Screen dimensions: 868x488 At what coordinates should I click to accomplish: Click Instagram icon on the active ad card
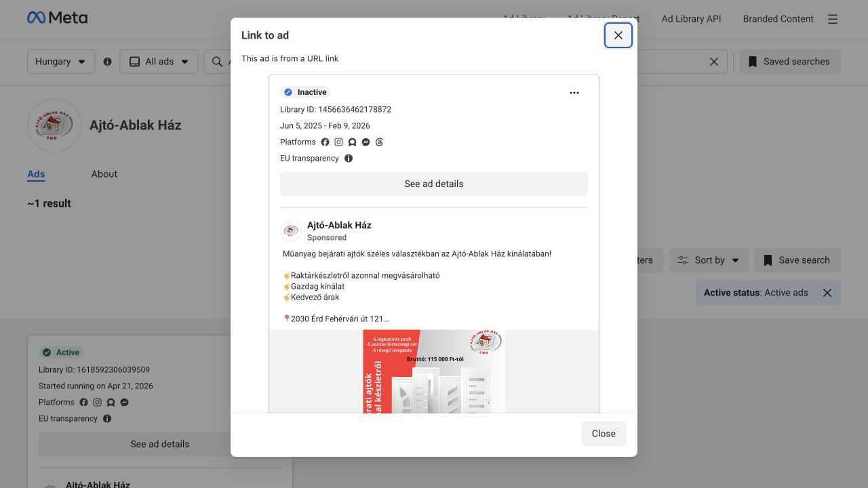tap(97, 403)
